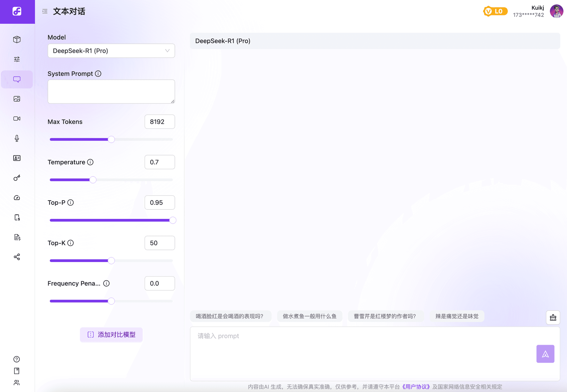Focus the Temperature value field 0.7

click(159, 162)
